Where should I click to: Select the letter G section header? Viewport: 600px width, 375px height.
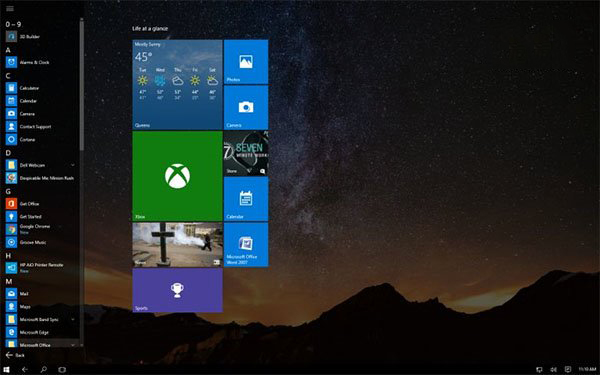(x=8, y=191)
